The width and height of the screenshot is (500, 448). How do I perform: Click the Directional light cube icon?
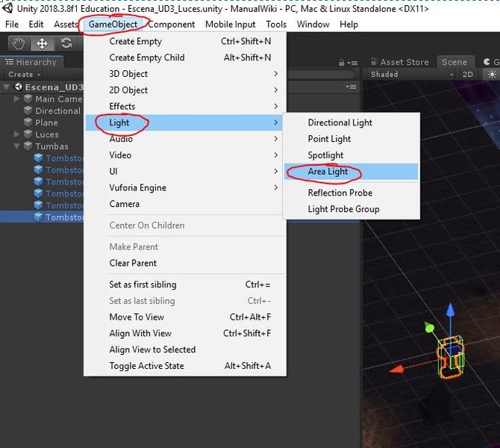click(x=28, y=111)
